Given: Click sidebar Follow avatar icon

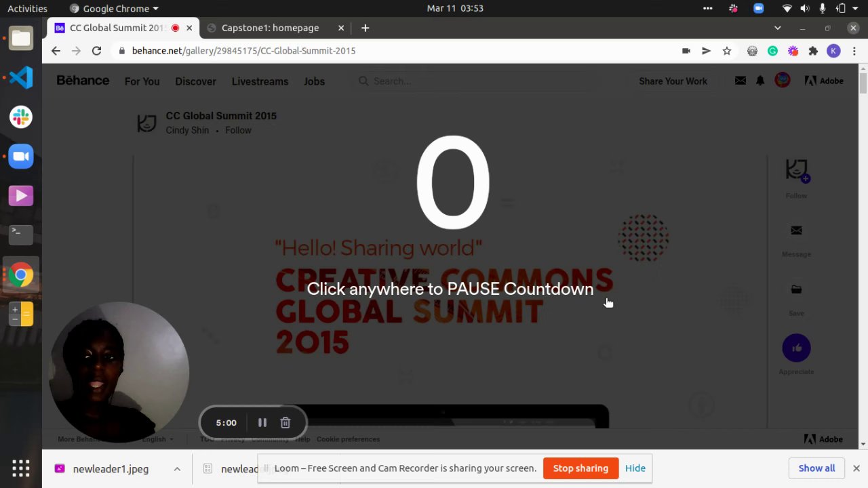Looking at the screenshot, I should 797,171.
